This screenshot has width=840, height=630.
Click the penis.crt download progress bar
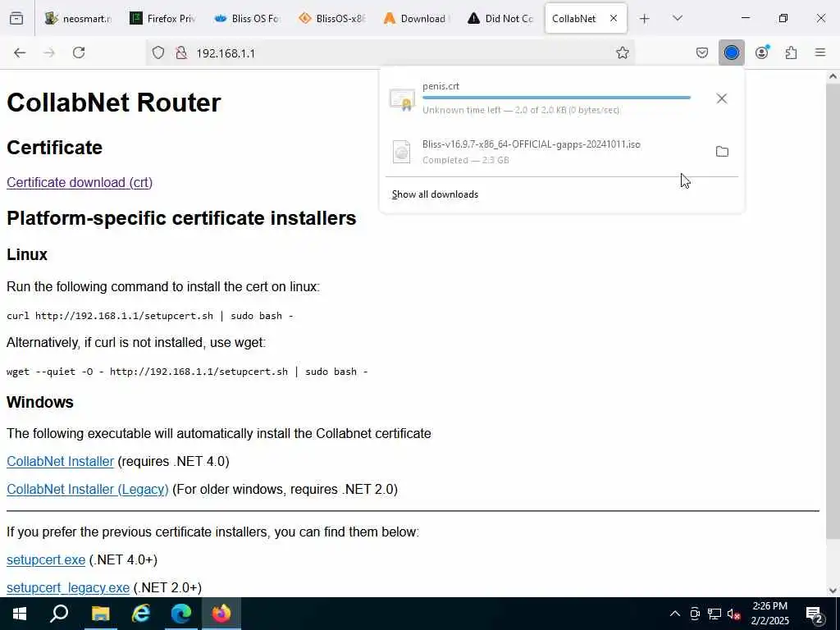coord(556,98)
